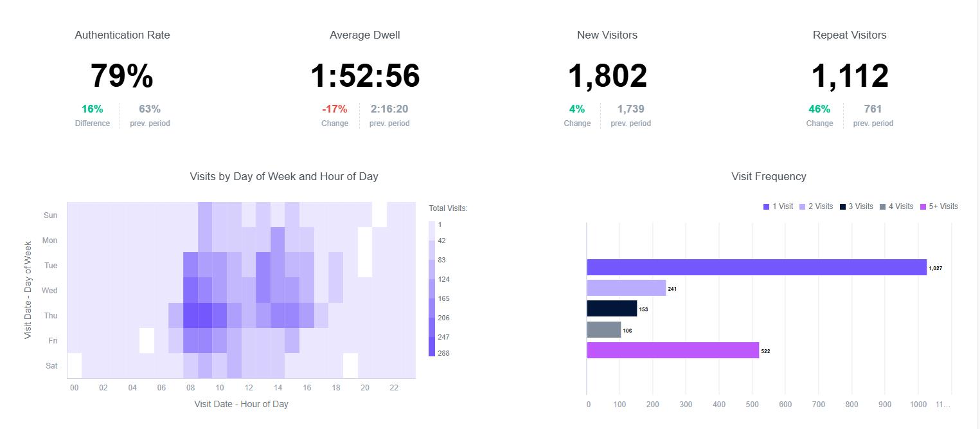
Task: Select the dark navy 153 bar
Action: [x=612, y=309]
